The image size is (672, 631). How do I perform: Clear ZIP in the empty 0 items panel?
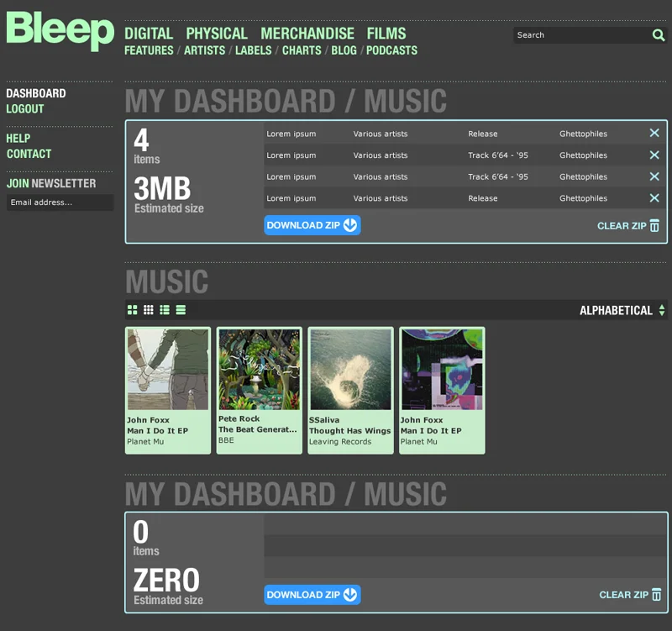tap(630, 595)
